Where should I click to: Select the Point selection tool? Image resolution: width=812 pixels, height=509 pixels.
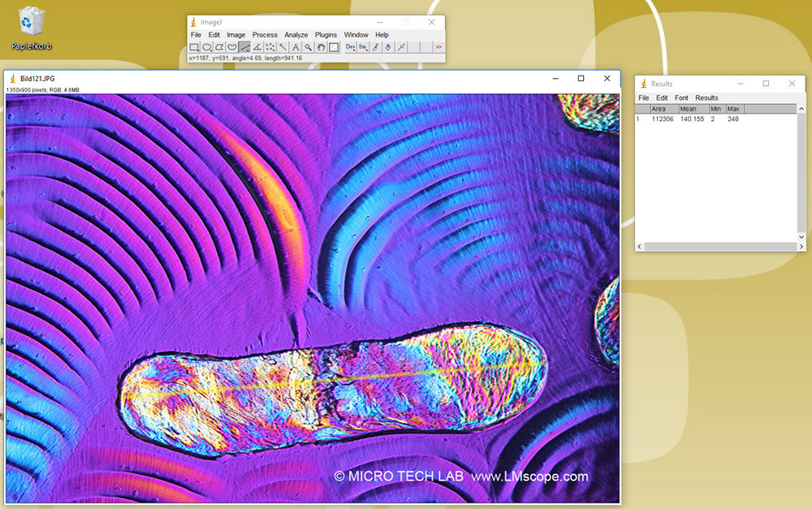point(271,47)
